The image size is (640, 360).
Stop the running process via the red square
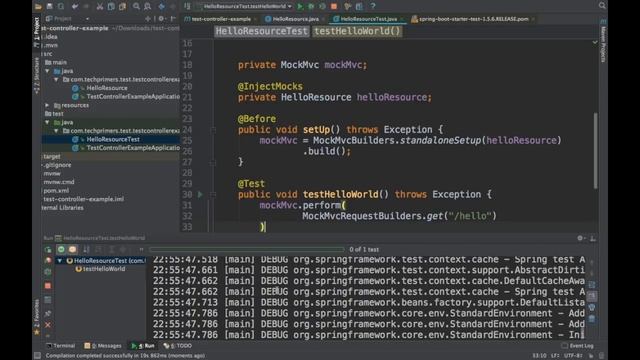(x=334, y=6)
